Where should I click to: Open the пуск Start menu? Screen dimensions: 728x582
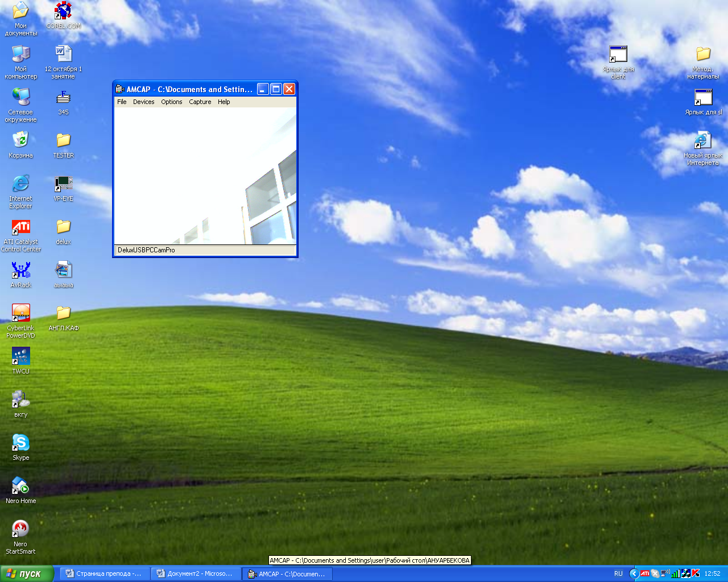27,573
